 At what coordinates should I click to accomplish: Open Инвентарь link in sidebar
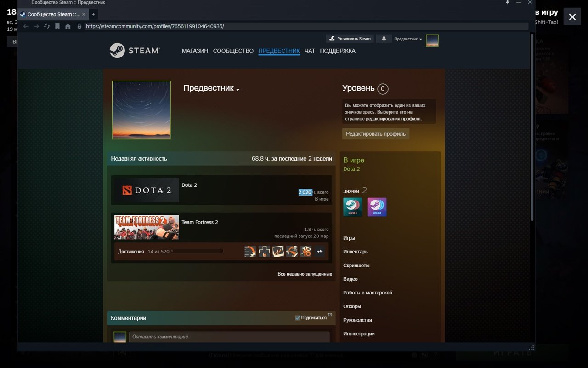coord(356,252)
